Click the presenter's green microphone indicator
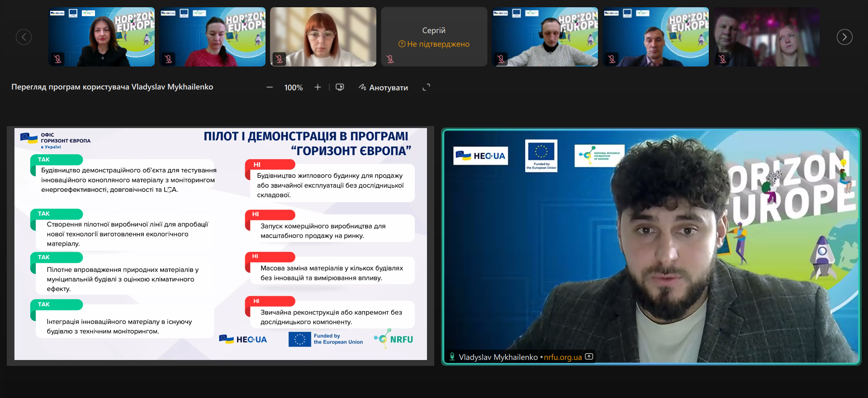This screenshot has height=398, width=868. [452, 356]
